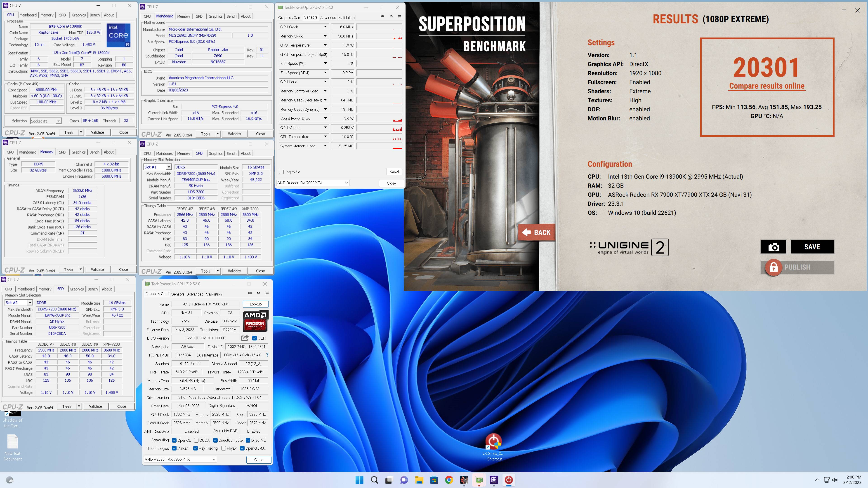The image size is (868, 488).
Task: Open the GPU-Z Graphics Card hamburger menu
Action: tap(267, 293)
